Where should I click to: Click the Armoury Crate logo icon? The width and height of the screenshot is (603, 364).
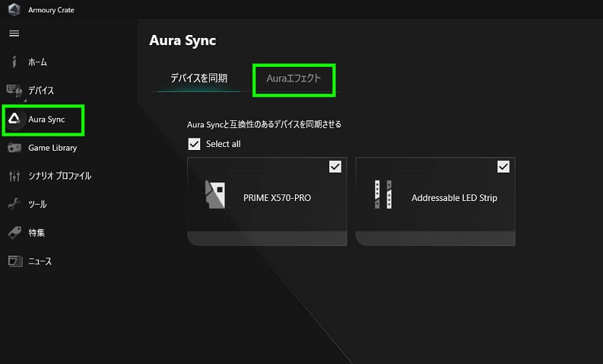(x=13, y=9)
